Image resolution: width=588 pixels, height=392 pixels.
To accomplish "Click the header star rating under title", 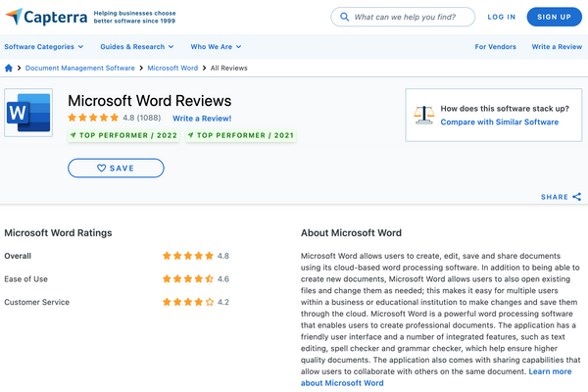I will [x=93, y=118].
